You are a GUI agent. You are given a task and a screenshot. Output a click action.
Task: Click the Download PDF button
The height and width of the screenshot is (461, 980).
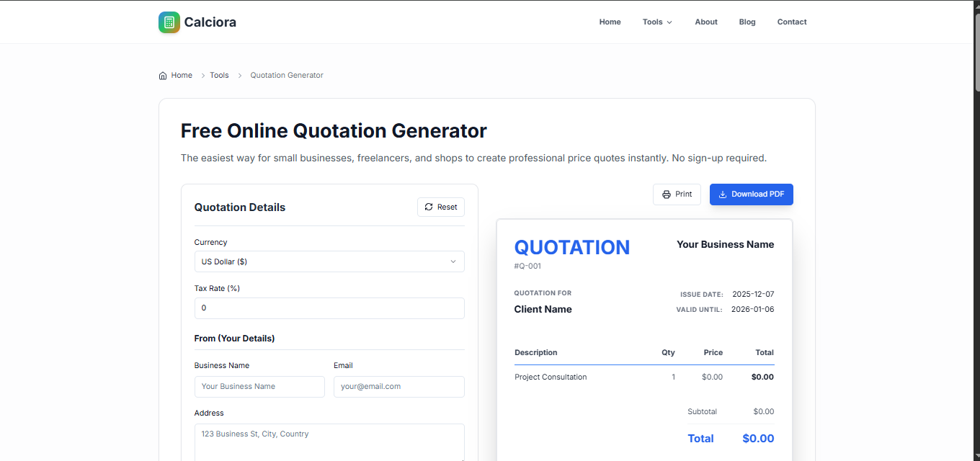coord(751,194)
